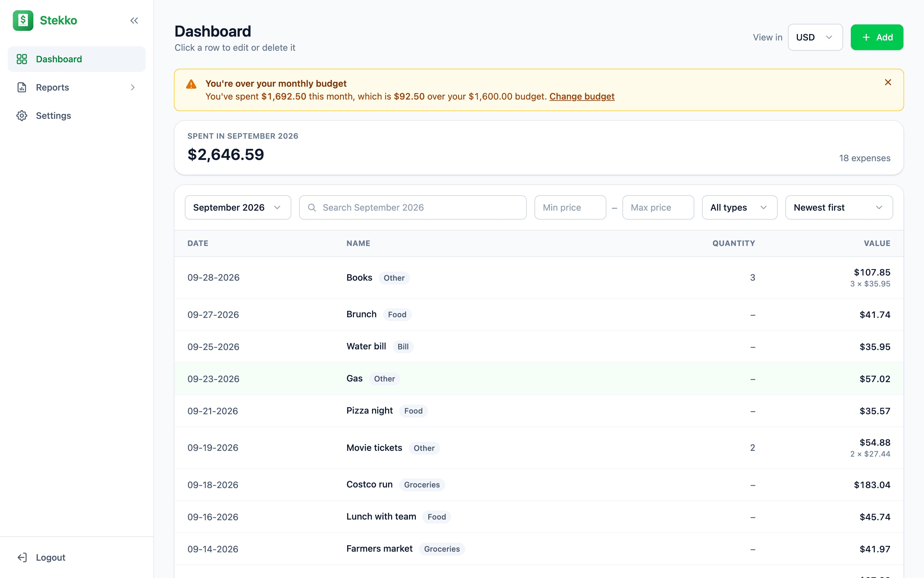Select the Movie tickets expense row
The image size is (924, 578).
coord(539,448)
